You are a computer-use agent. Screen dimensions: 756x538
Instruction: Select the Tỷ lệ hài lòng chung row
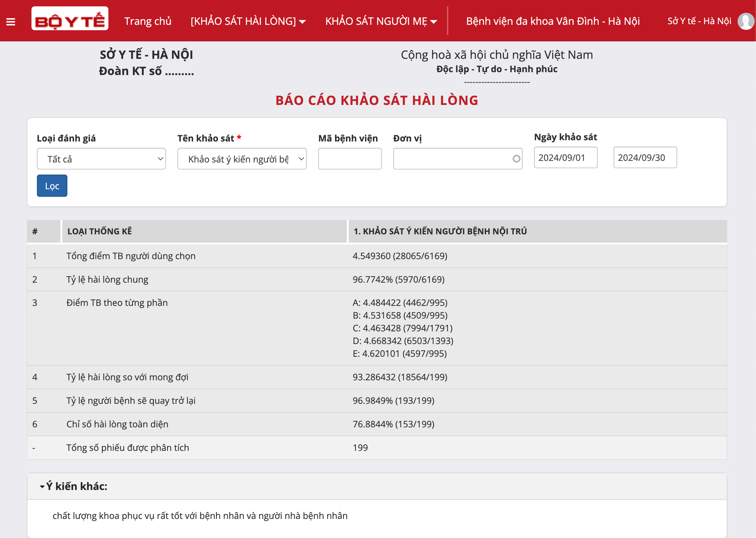107,279
